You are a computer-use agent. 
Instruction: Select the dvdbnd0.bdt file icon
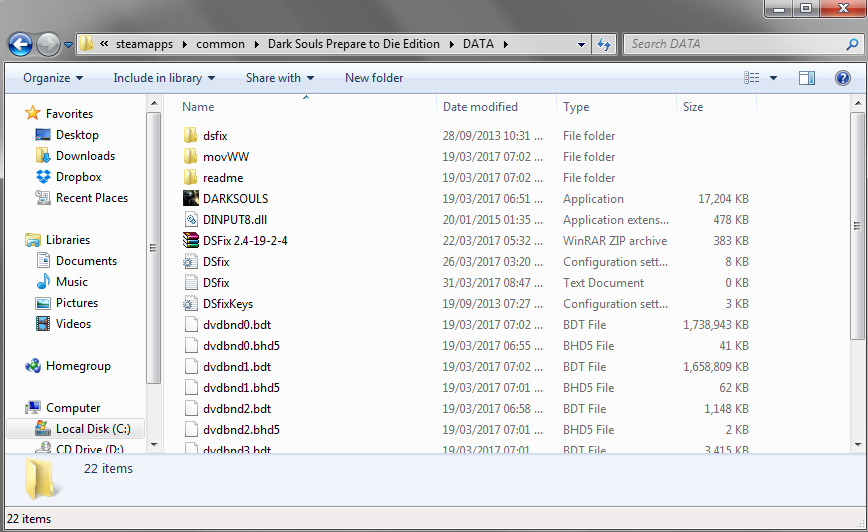190,324
